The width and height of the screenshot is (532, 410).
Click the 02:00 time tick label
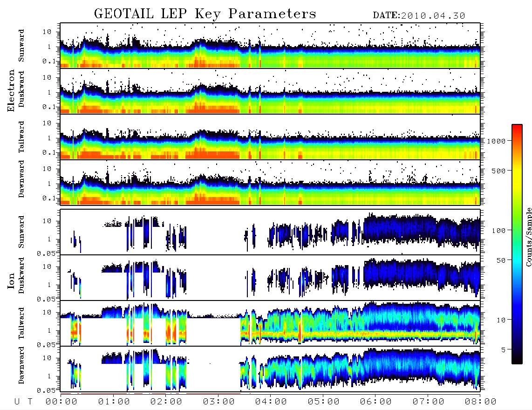(x=166, y=402)
